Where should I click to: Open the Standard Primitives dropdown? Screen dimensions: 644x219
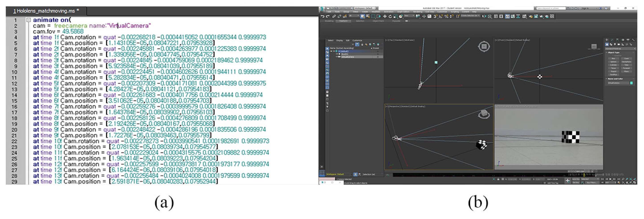pos(620,49)
